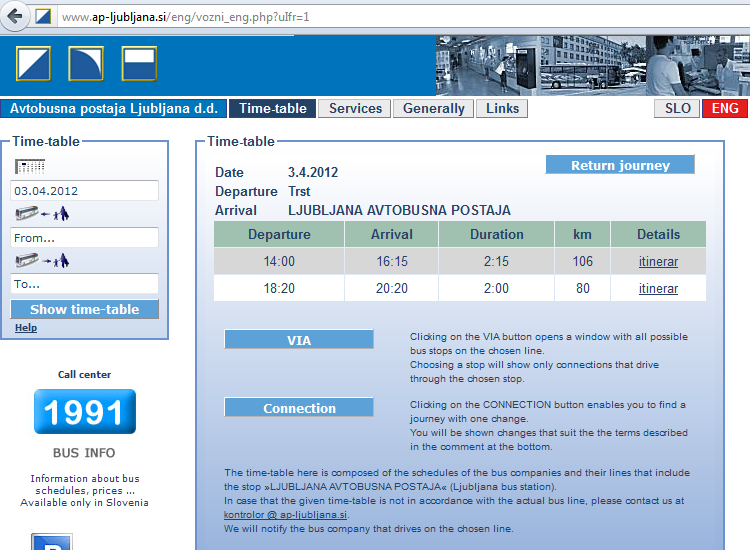Switch to the Links tab
The height and width of the screenshot is (550, 750).
pos(502,109)
